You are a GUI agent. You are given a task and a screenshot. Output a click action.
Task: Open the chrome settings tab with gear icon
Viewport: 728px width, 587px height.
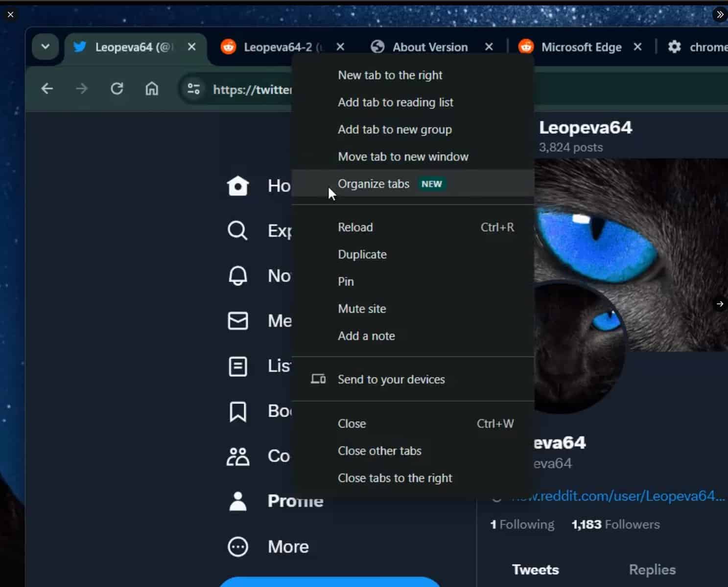(697, 47)
